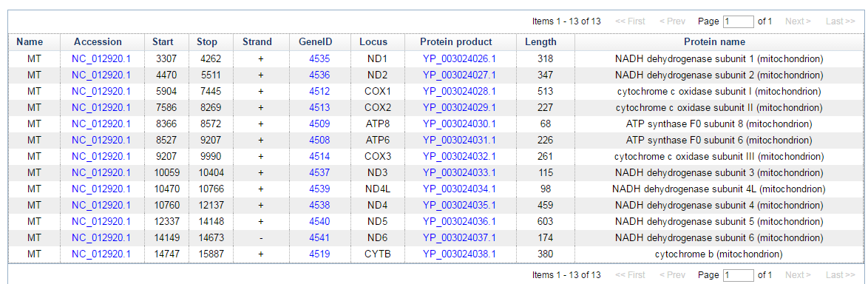Open GeneID 4509 for ATP8
Viewport: 868px width, 284px height.
point(319,124)
